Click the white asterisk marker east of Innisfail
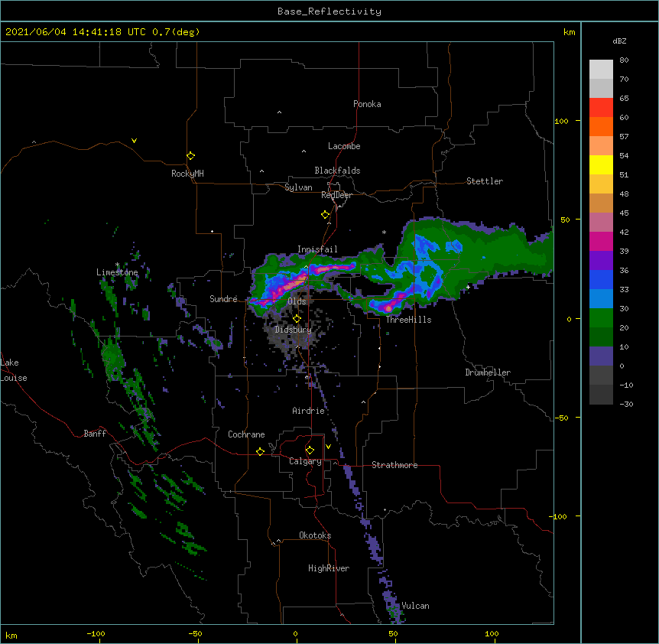Image resolution: width=659 pixels, height=644 pixels. (384, 232)
